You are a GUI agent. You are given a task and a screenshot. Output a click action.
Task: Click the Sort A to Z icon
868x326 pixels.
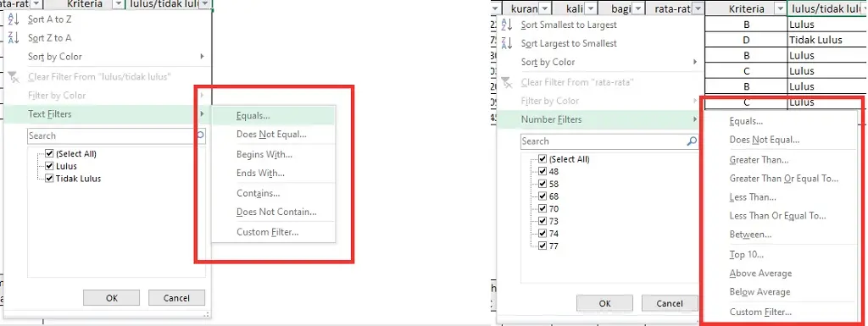click(x=14, y=19)
